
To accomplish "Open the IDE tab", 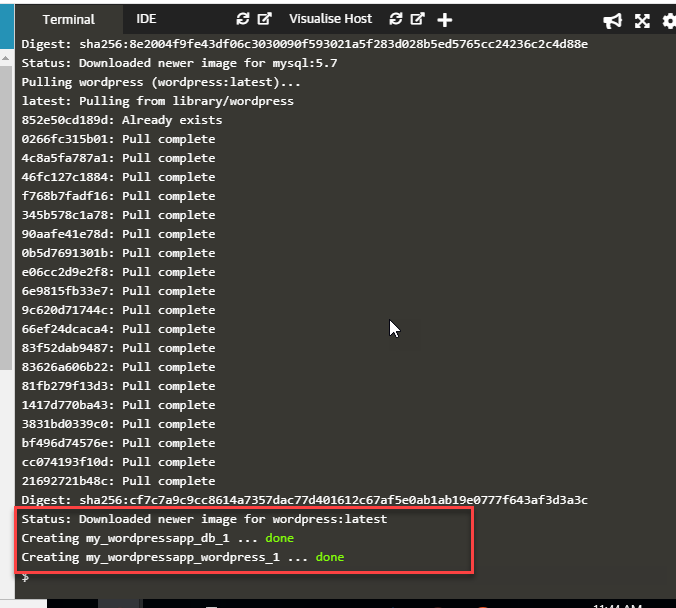I will coord(146,19).
